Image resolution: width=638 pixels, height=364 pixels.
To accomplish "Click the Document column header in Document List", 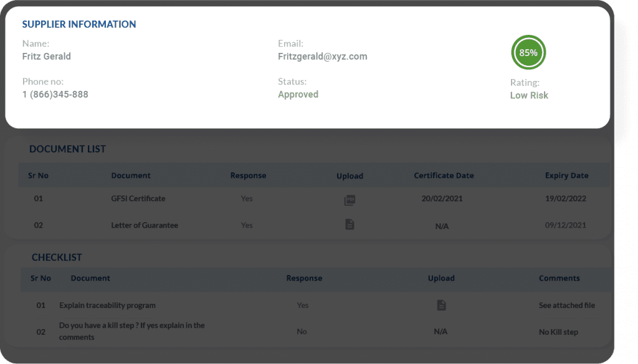I will pos(131,175).
